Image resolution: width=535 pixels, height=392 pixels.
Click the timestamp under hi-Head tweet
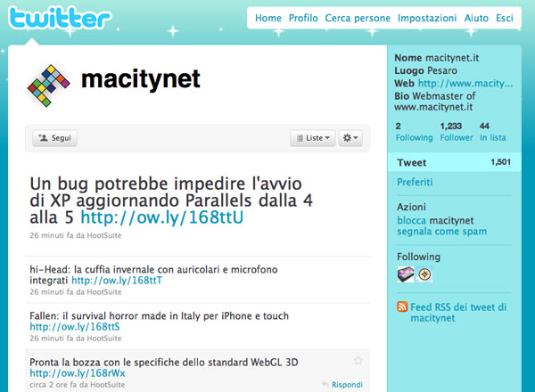pyautogui.click(x=51, y=292)
